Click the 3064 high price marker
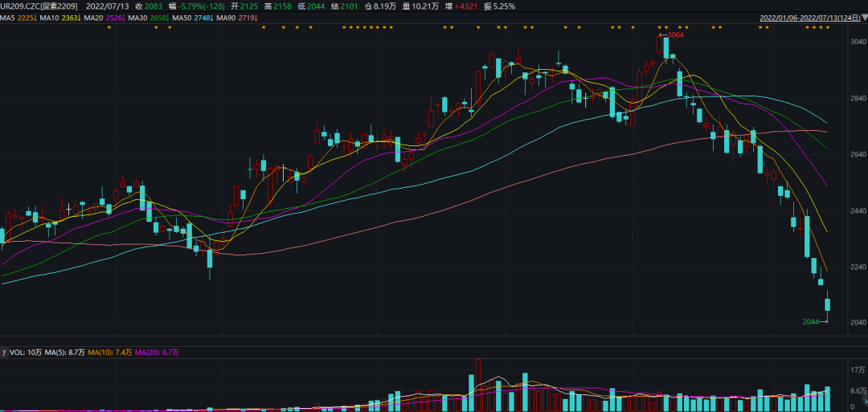Screen dimensions: 868x412 [674, 35]
